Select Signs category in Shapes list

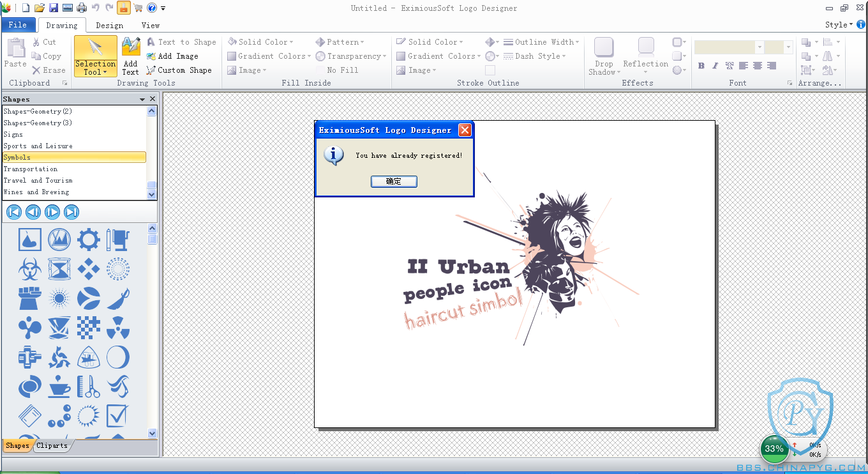pos(74,134)
